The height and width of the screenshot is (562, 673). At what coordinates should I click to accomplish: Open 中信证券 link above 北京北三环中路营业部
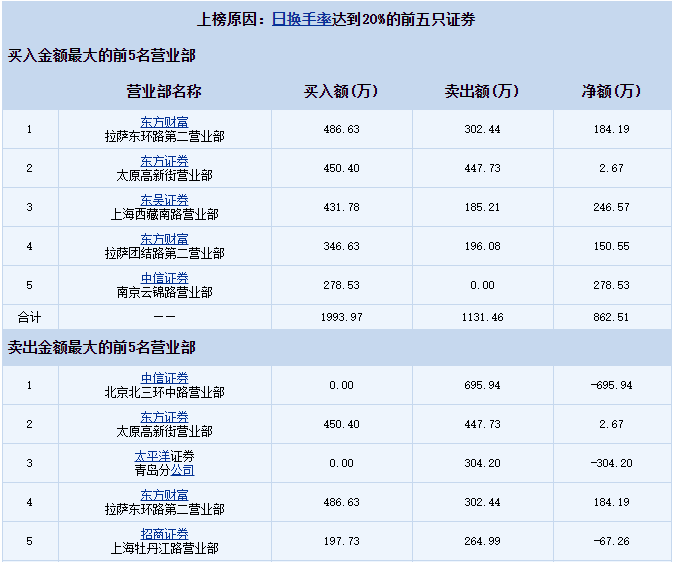pyautogui.click(x=164, y=378)
